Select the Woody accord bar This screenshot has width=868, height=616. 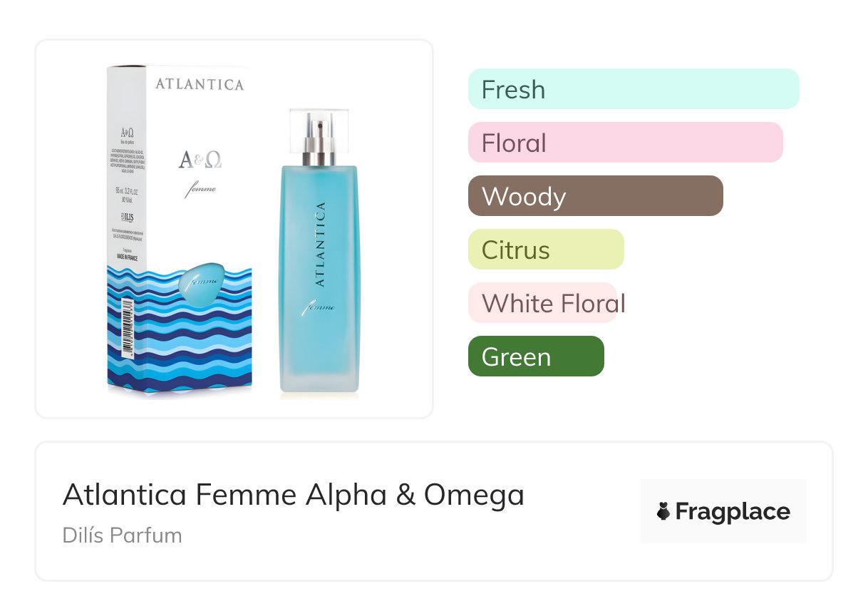595,196
